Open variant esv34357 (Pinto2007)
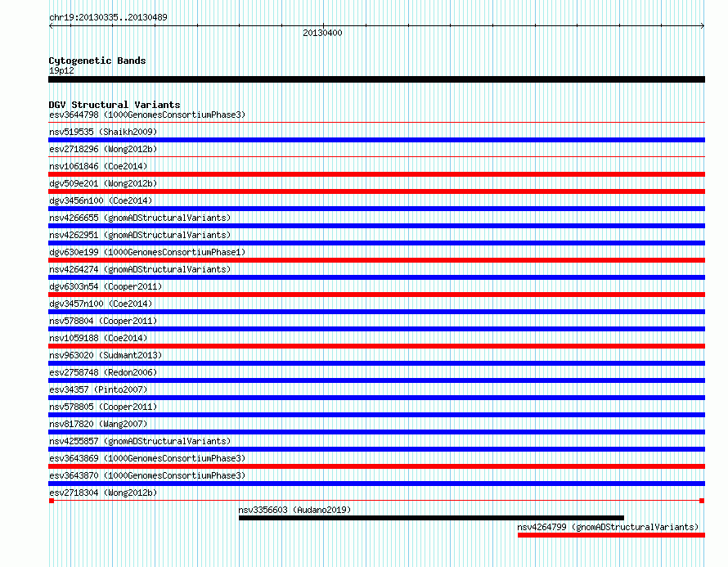 pyautogui.click(x=98, y=389)
